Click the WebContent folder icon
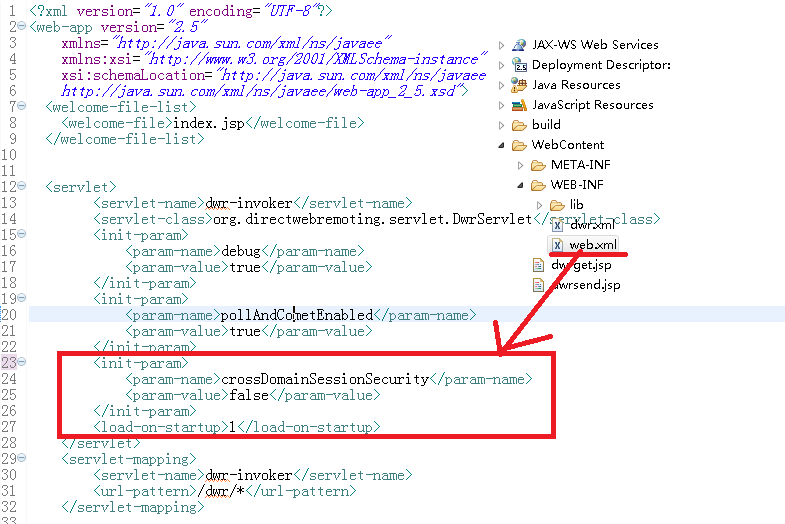Screen dimensions: 785x524 click(519, 145)
